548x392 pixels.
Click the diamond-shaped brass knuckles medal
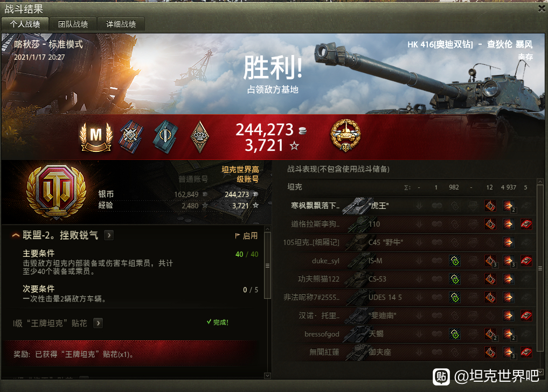pos(199,137)
